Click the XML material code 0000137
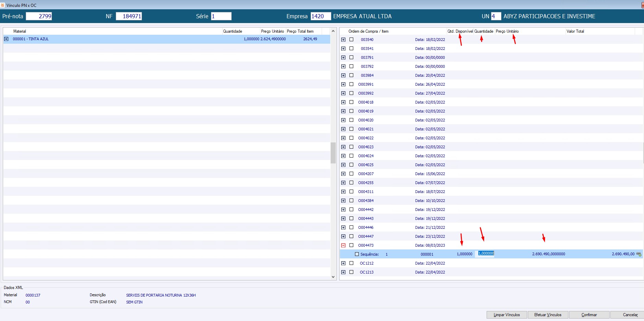The image size is (644, 321). point(33,295)
